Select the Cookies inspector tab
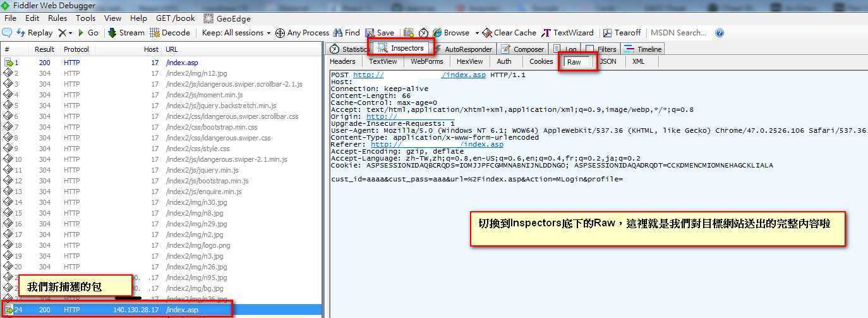Screen dimensions: 868x318 pos(541,61)
